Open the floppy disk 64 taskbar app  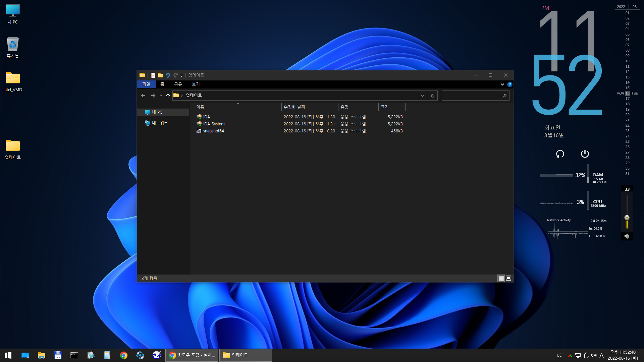coord(58,355)
